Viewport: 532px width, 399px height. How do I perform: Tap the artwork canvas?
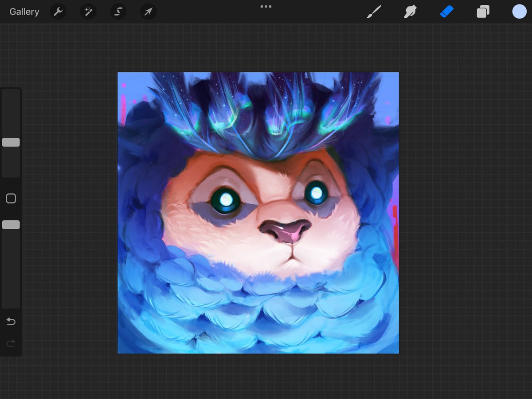(258, 213)
